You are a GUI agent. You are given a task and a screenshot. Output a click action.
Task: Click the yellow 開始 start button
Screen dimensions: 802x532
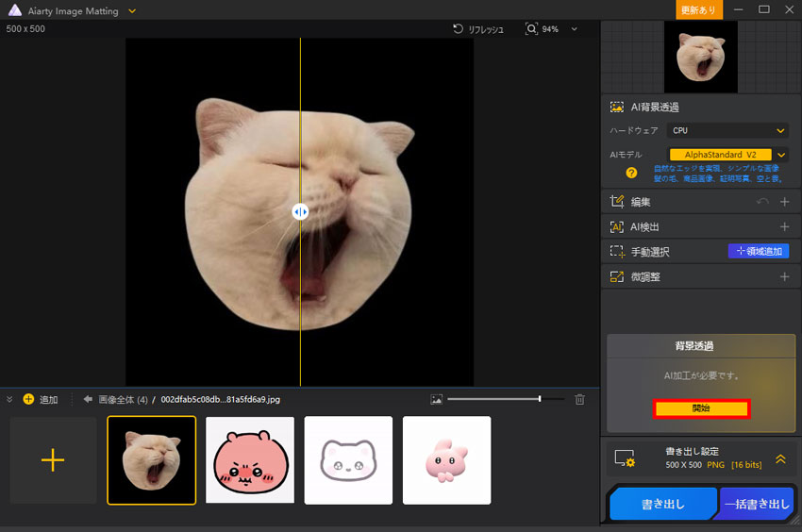pyautogui.click(x=701, y=408)
